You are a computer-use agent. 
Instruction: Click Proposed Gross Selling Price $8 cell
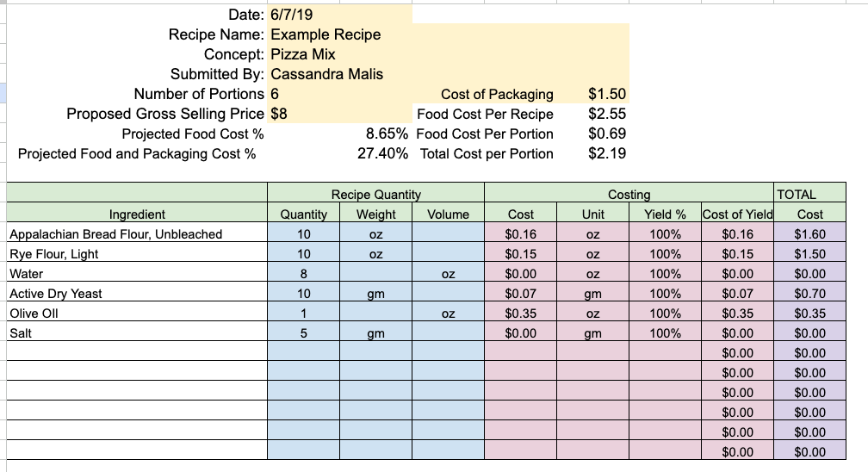[x=340, y=114]
